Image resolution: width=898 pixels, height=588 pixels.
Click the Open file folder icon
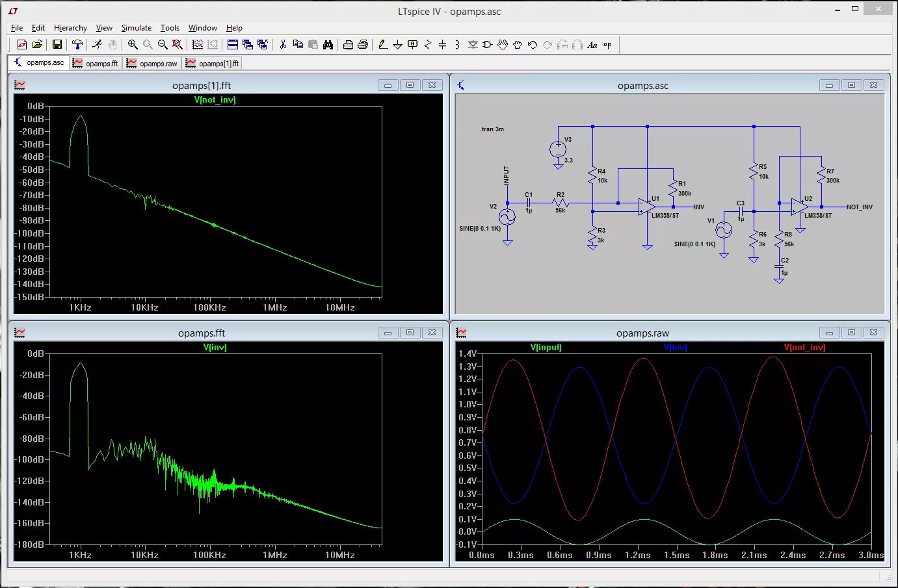point(37,45)
